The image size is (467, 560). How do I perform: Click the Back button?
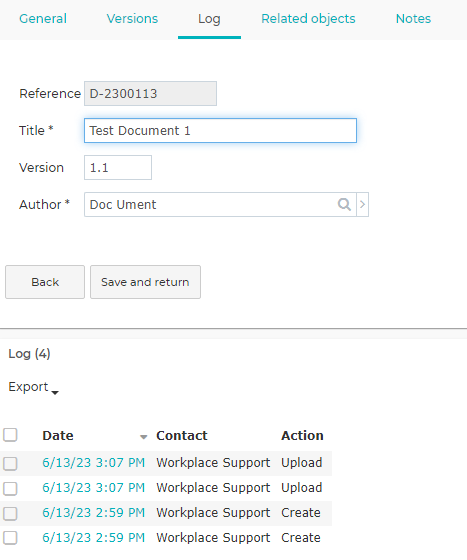click(45, 282)
